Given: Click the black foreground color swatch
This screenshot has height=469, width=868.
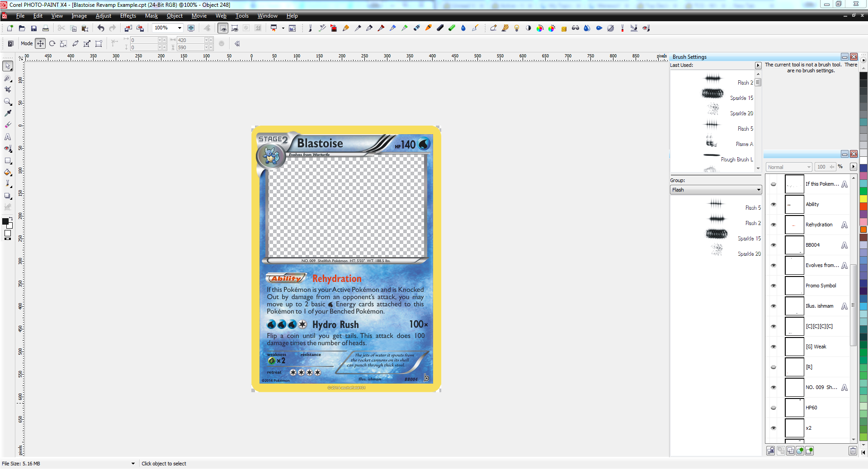Looking at the screenshot, I should click(5, 221).
